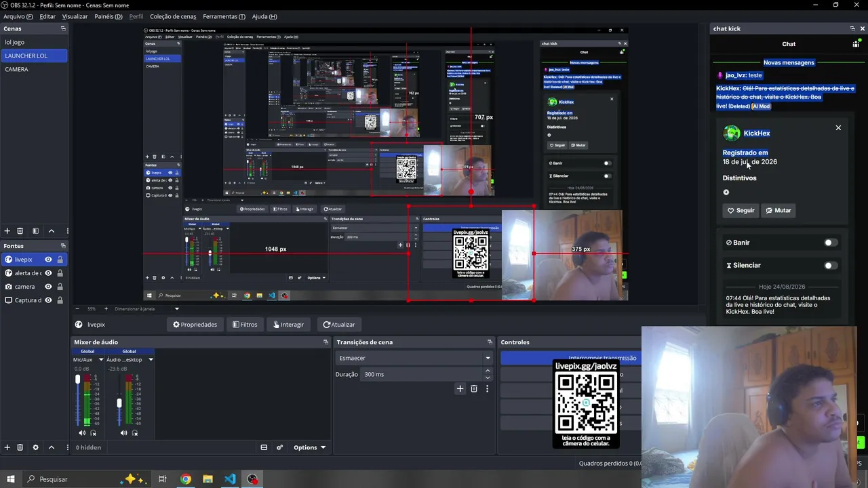Open the Coleção de cenas menu

point(173,16)
